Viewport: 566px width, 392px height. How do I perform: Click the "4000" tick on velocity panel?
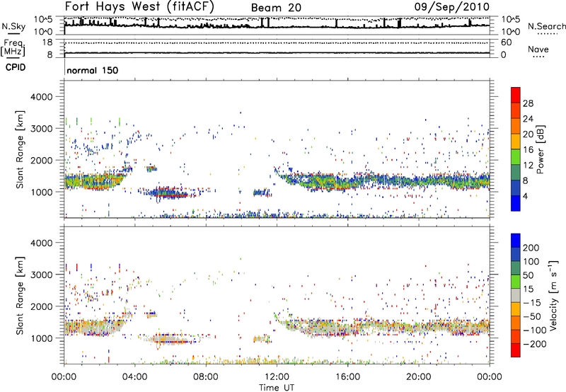click(41, 243)
